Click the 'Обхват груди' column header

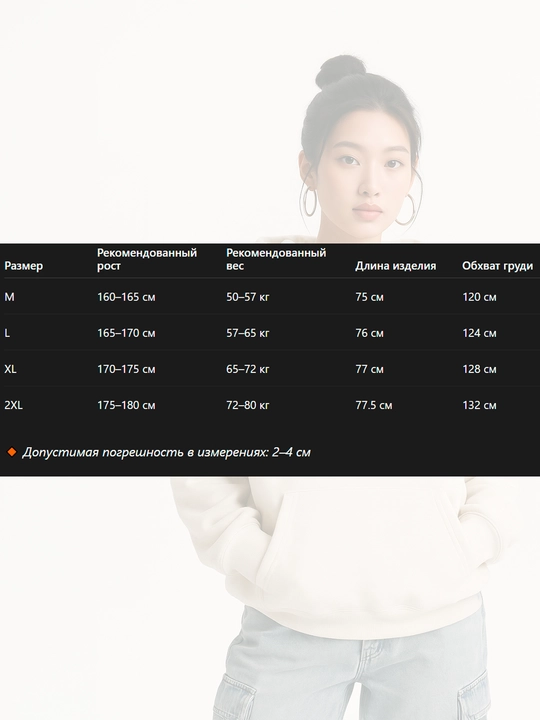(498, 266)
